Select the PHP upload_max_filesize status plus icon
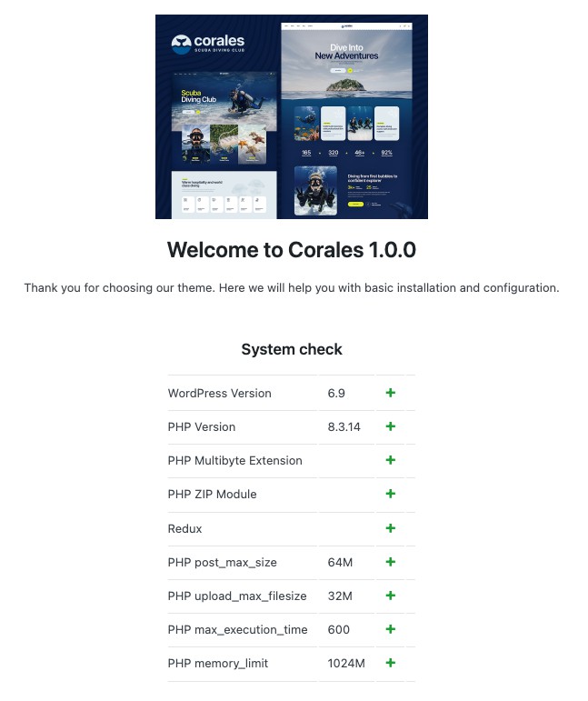 391,596
